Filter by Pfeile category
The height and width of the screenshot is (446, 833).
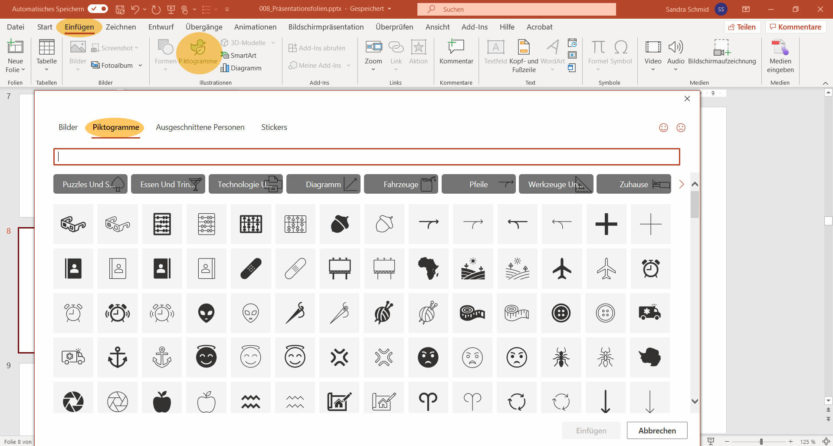[479, 184]
